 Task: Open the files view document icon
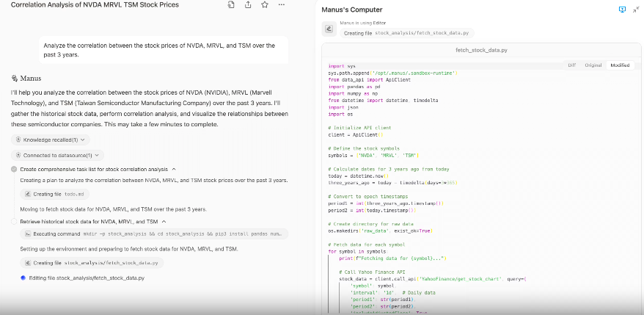click(231, 5)
